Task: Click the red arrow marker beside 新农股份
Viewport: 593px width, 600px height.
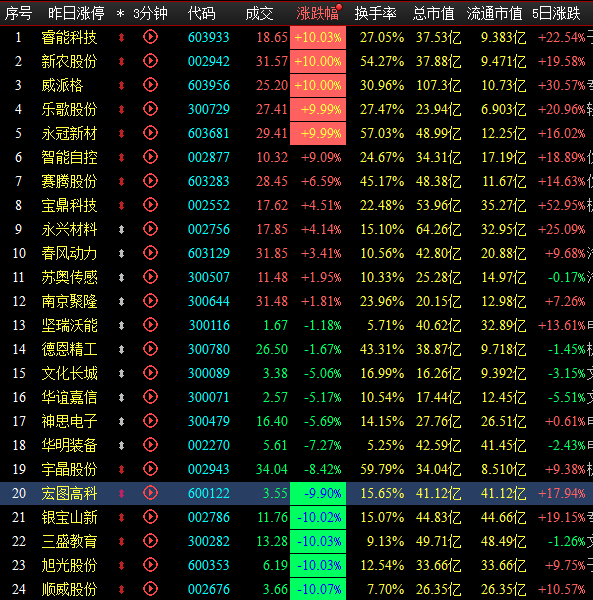Action: click(x=121, y=61)
